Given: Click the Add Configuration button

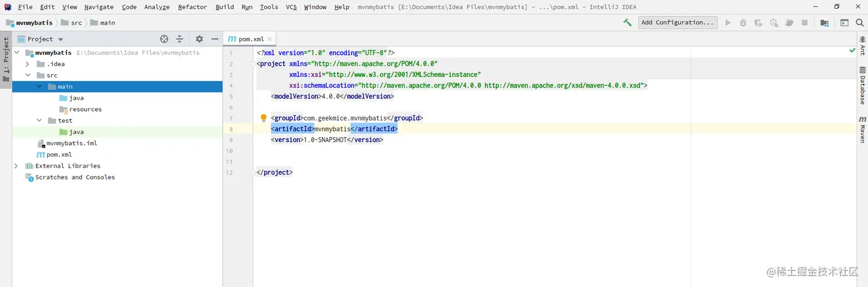Looking at the screenshot, I should (x=677, y=22).
